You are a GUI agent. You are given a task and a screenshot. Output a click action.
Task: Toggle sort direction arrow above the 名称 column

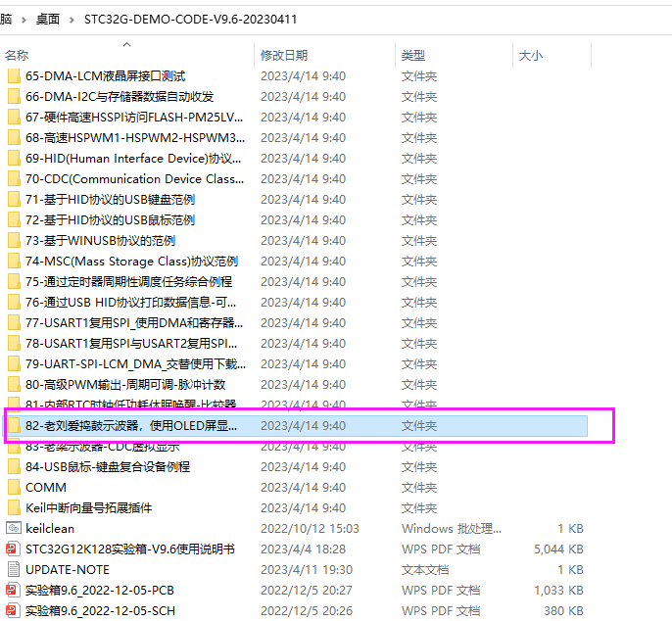[x=126, y=44]
